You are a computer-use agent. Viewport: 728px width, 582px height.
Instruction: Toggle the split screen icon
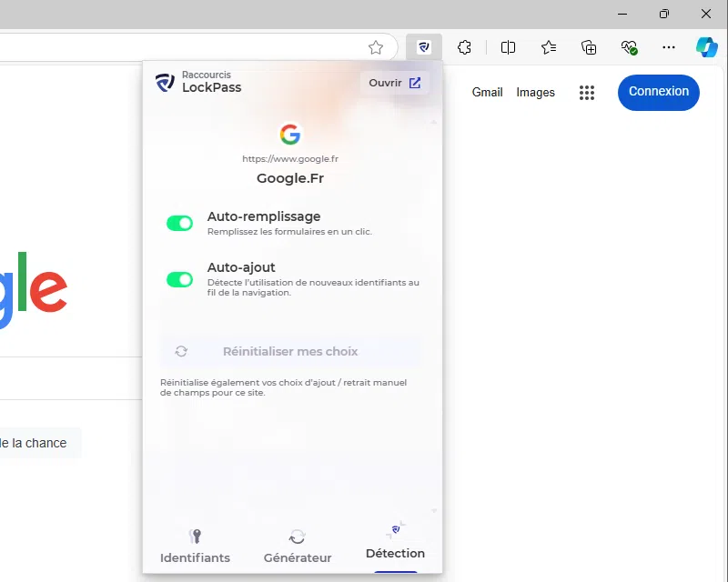coord(508,47)
